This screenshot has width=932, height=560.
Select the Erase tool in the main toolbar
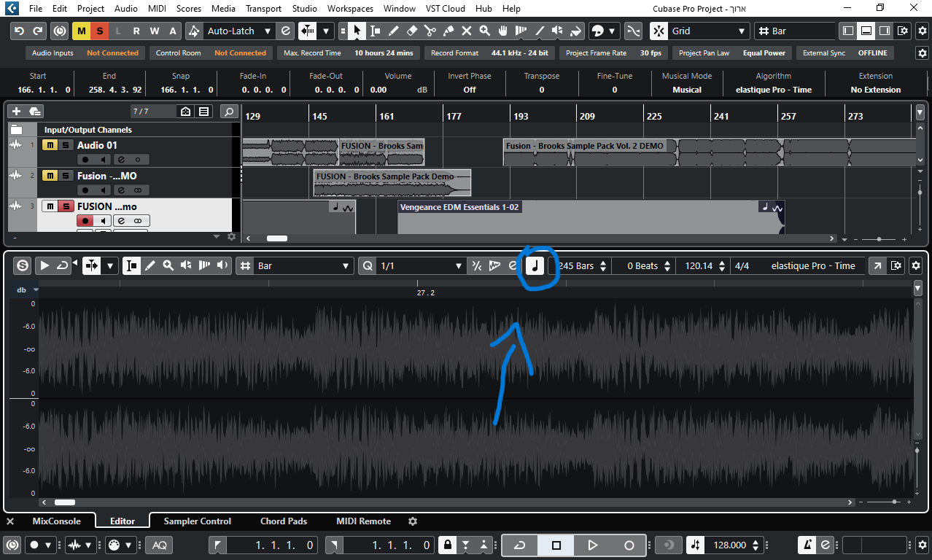tap(411, 31)
